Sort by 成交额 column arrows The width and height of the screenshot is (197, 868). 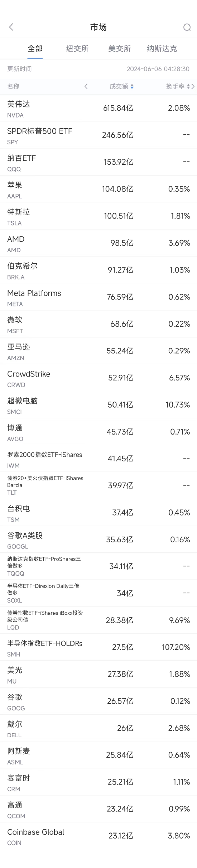(132, 86)
